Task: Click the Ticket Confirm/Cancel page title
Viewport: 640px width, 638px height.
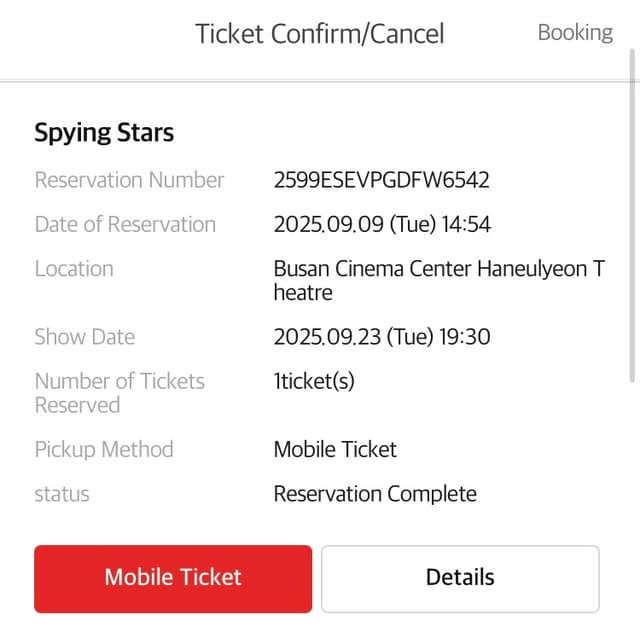Action: [x=319, y=33]
